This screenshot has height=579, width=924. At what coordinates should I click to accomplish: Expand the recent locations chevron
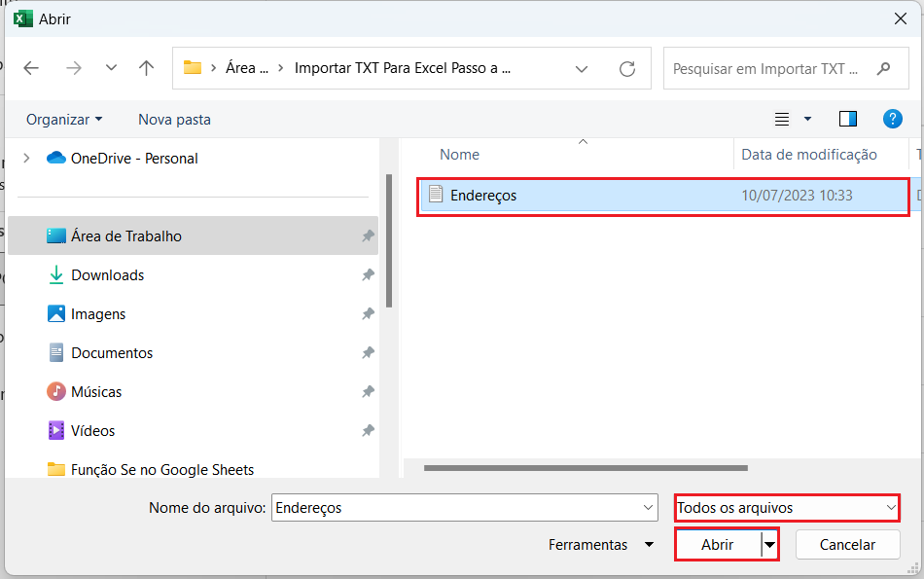point(111,68)
